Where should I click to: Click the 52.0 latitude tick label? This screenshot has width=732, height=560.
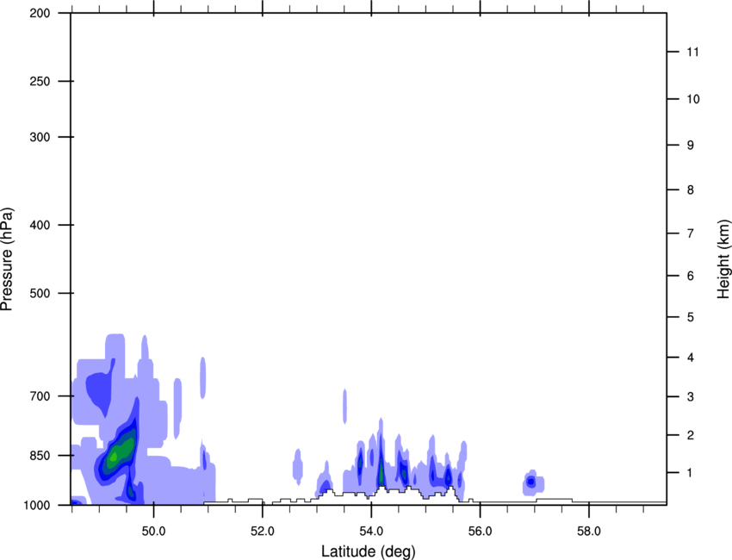263,532
